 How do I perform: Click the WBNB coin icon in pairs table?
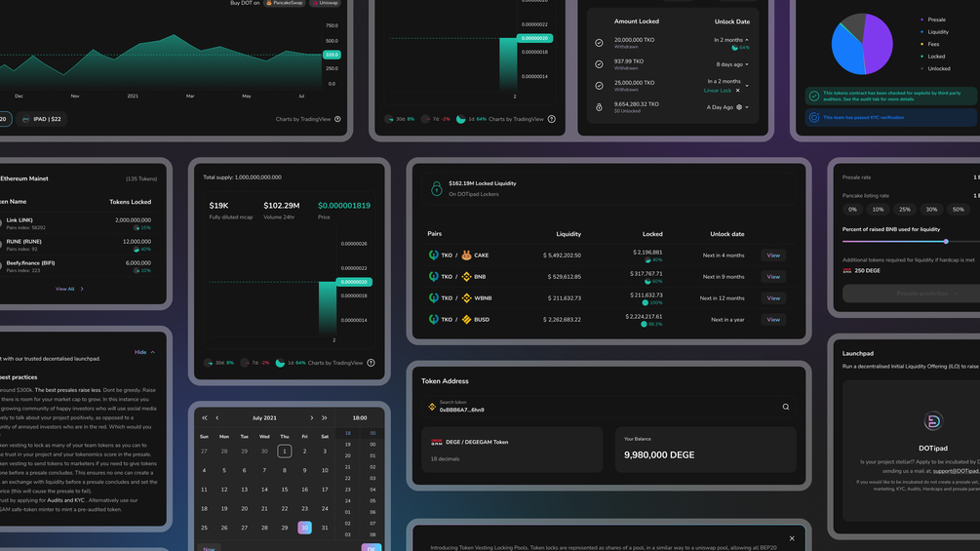(x=466, y=298)
